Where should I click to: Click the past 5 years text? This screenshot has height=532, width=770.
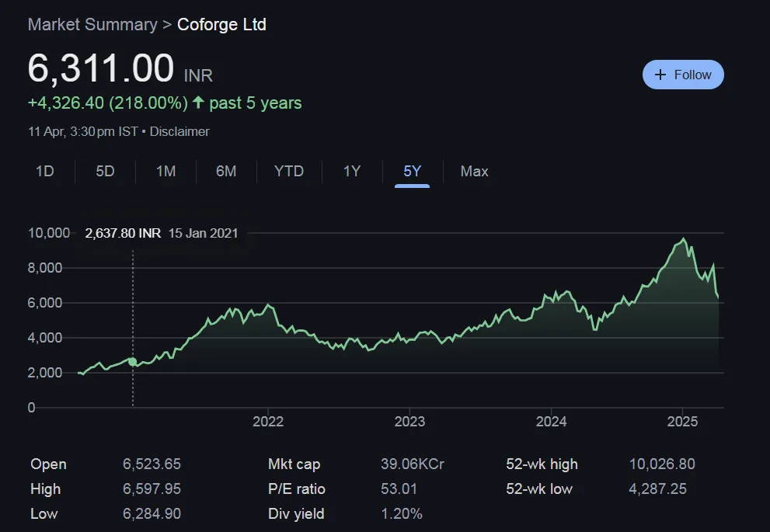tap(256, 103)
